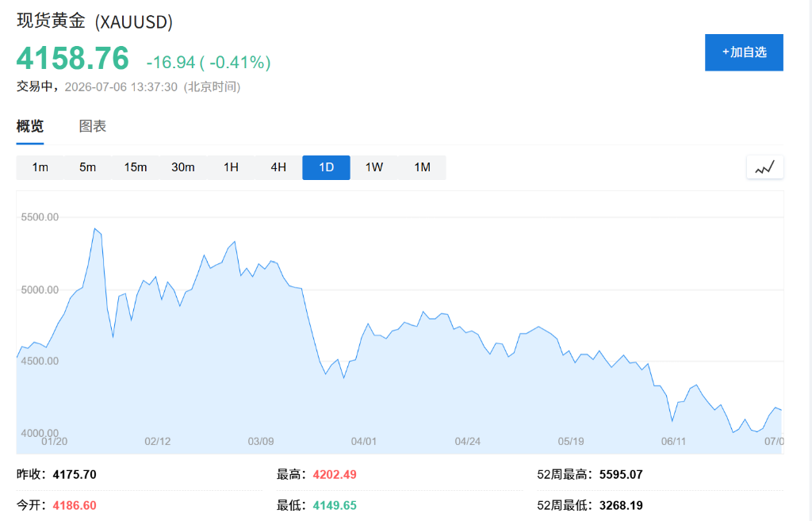The image size is (812, 521).
Task: Click the 52周最高 value 5595.07
Action: pyautogui.click(x=621, y=474)
